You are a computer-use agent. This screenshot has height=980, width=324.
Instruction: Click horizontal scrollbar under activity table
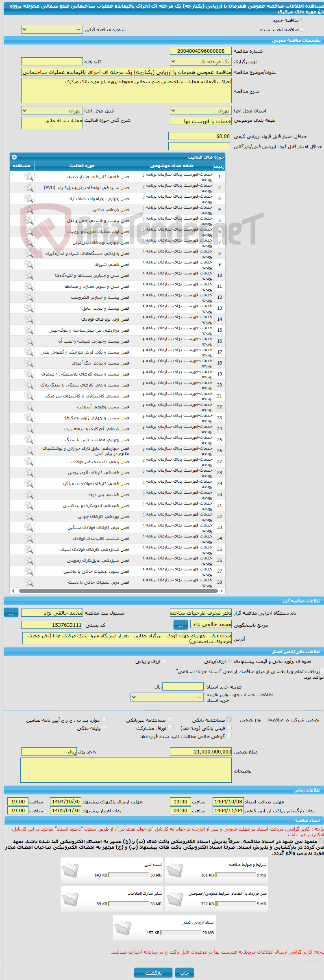coord(118,591)
